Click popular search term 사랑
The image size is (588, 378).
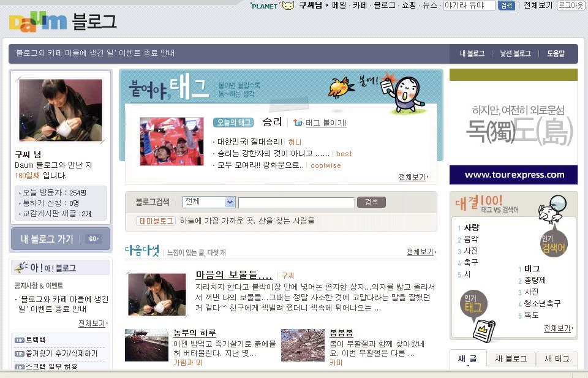(x=472, y=227)
